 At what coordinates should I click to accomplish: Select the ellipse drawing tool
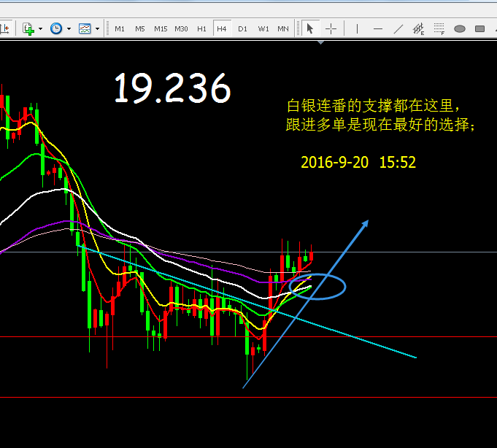(x=460, y=29)
